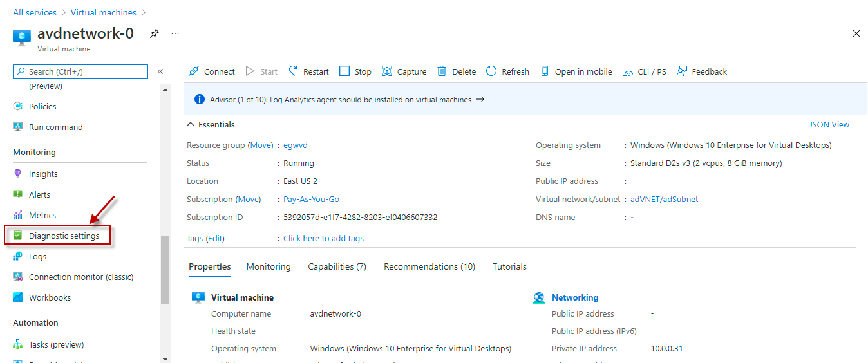The height and width of the screenshot is (363, 868).
Task: Click the Edit tags link
Action: [215, 239]
